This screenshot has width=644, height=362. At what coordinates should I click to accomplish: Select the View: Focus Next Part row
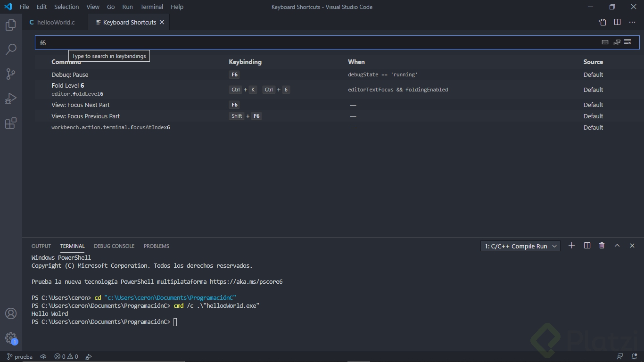click(x=337, y=105)
